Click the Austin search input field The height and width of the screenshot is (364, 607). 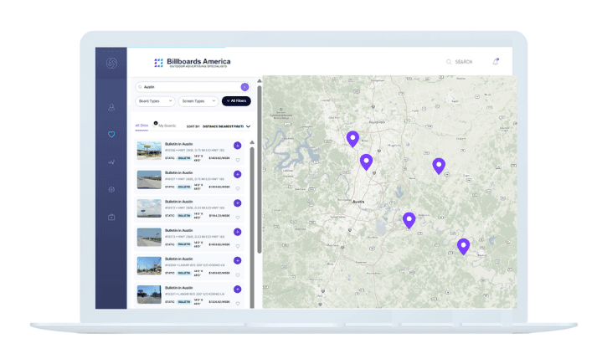pyautogui.click(x=188, y=86)
